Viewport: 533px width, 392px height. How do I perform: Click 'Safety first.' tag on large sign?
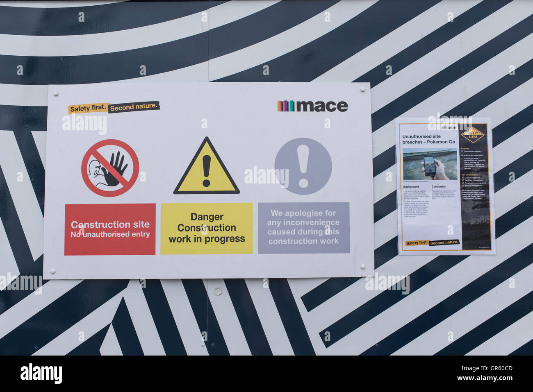(89, 109)
